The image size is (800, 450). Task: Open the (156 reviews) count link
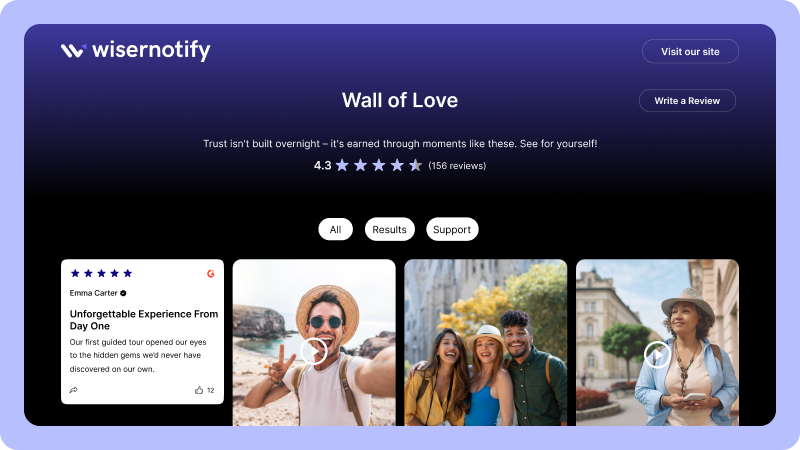[x=457, y=166]
